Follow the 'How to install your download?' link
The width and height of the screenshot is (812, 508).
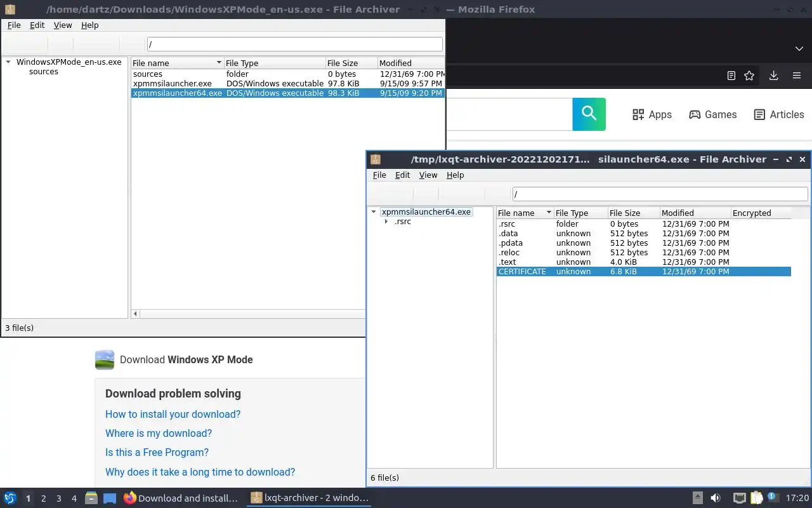coord(173,414)
